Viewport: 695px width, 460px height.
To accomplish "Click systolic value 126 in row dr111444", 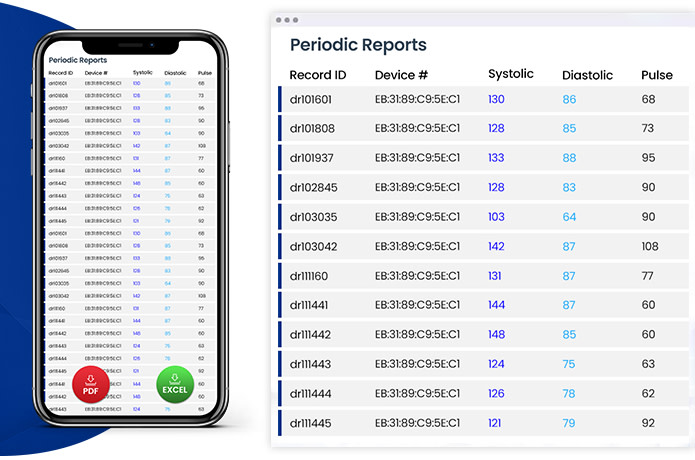I will pos(496,394).
